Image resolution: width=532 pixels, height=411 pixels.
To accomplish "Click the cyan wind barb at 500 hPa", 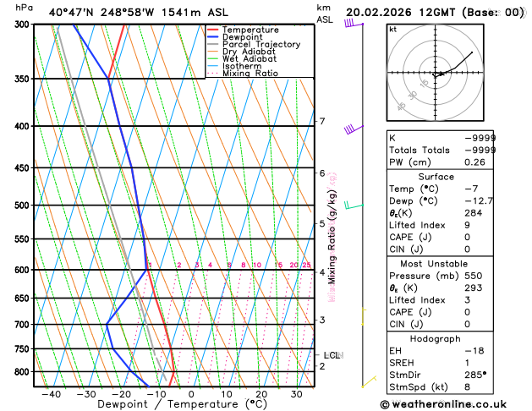I will 353,205.
